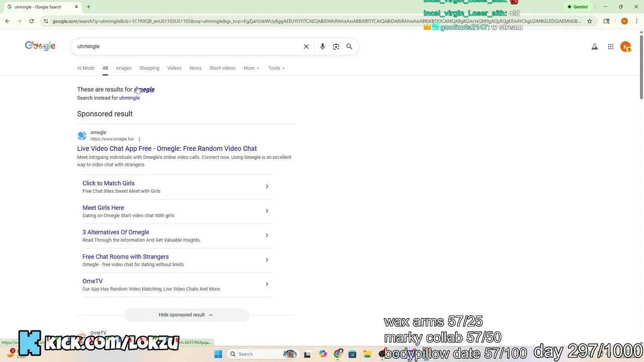Open OmeTV sitelink
The height and width of the screenshot is (362, 644).
point(93,281)
